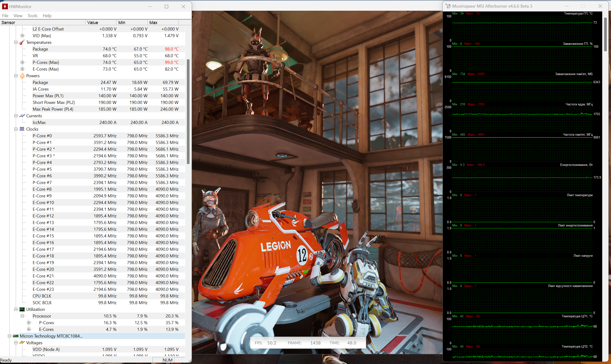The width and height of the screenshot is (611, 364).
Task: Click the core clock MHz graph in Afterburner
Action: [522, 119]
